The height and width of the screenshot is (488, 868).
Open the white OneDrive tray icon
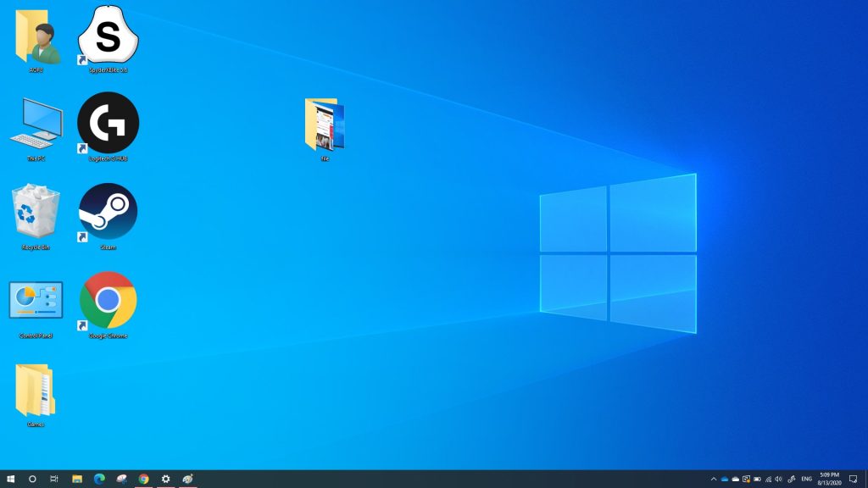(735, 480)
